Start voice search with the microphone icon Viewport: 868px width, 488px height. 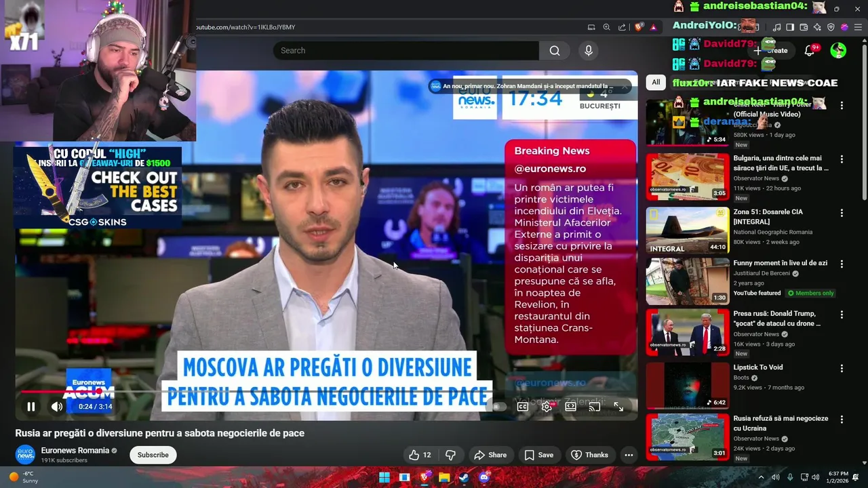pos(589,50)
